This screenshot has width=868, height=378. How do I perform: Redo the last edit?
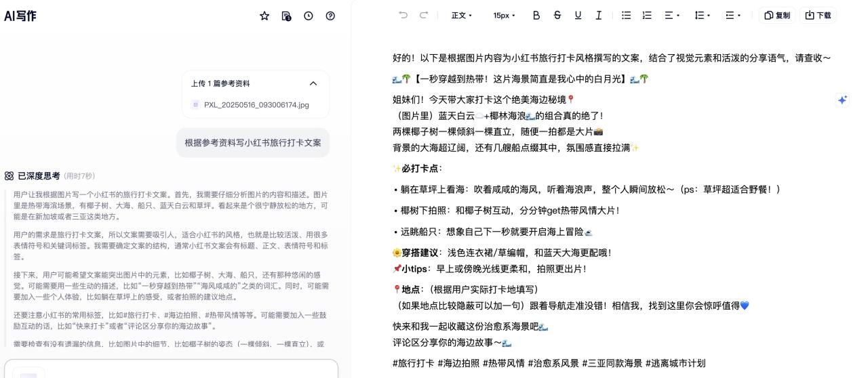tap(424, 15)
